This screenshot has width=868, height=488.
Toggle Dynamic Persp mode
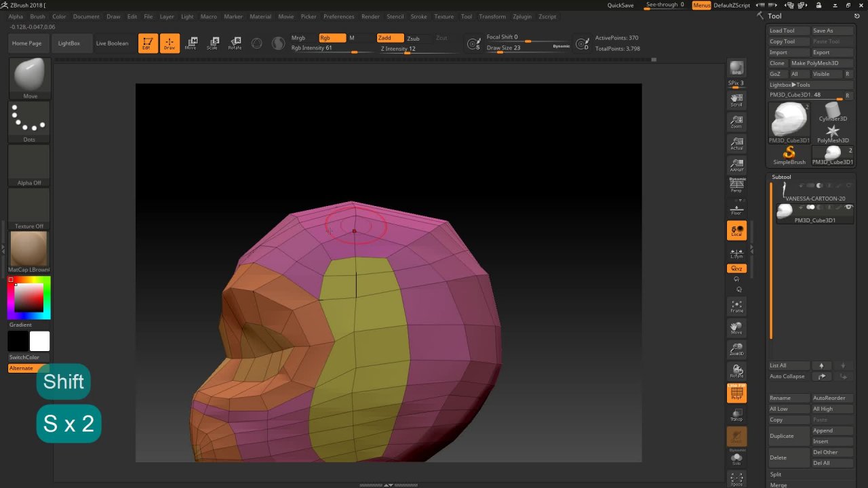(x=736, y=184)
